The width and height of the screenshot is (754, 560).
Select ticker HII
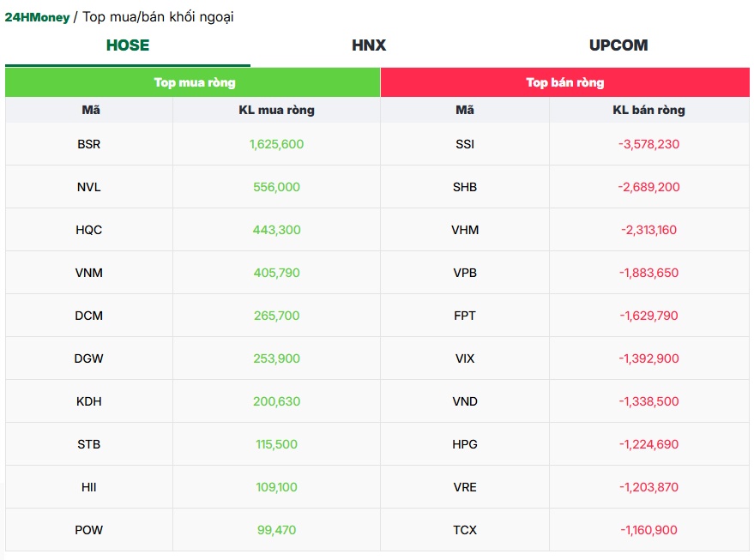pos(89,487)
